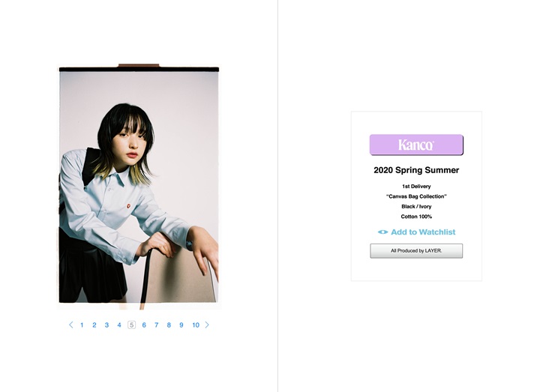Open the lookbook model photo
The image size is (555, 392).
pyautogui.click(x=139, y=186)
